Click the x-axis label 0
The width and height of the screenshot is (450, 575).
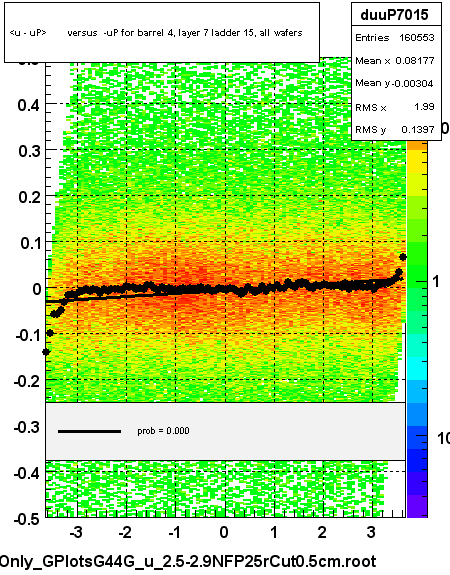[224, 532]
